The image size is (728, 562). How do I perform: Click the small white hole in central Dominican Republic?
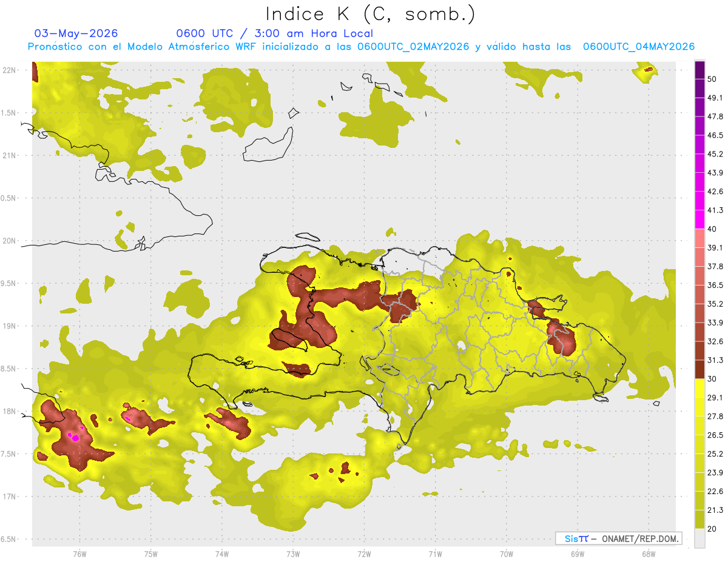(462, 346)
